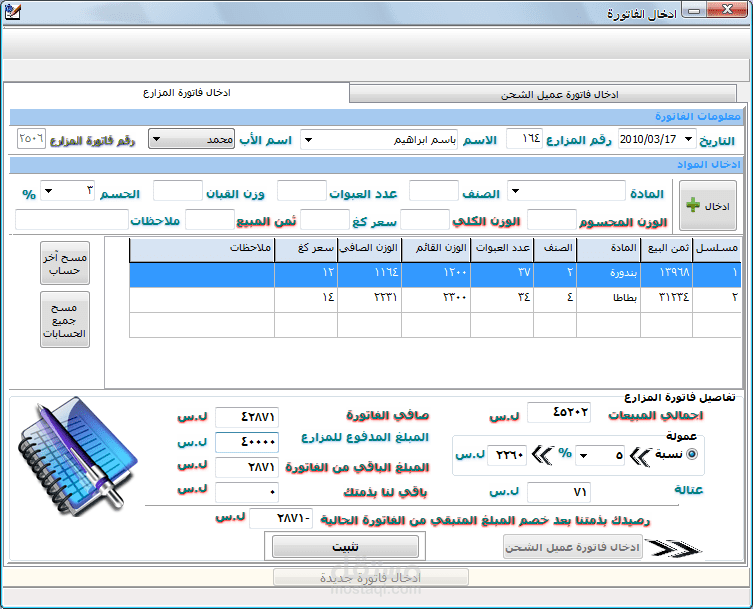Click the المبلغ الباقي من الفاتورة field

click(247, 467)
